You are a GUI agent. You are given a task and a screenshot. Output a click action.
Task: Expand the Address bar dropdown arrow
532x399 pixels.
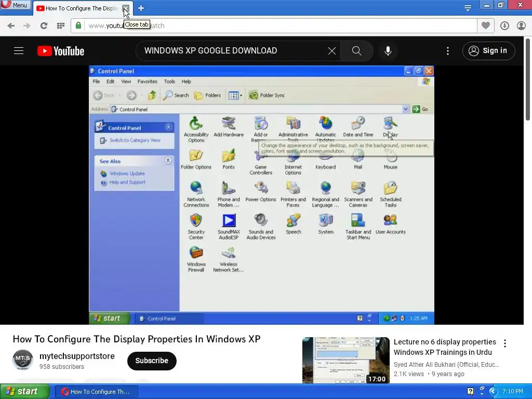[405, 109]
